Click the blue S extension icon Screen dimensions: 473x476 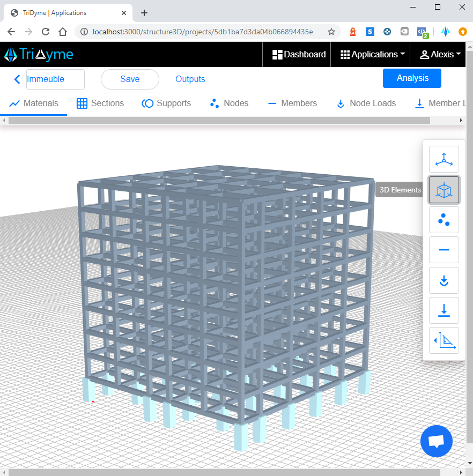369,32
